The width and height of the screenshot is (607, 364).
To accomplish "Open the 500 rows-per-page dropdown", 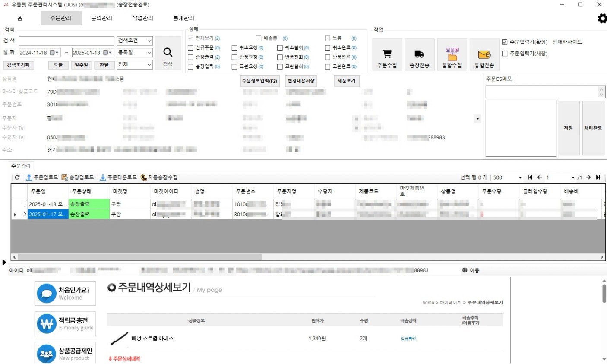I will (520, 177).
